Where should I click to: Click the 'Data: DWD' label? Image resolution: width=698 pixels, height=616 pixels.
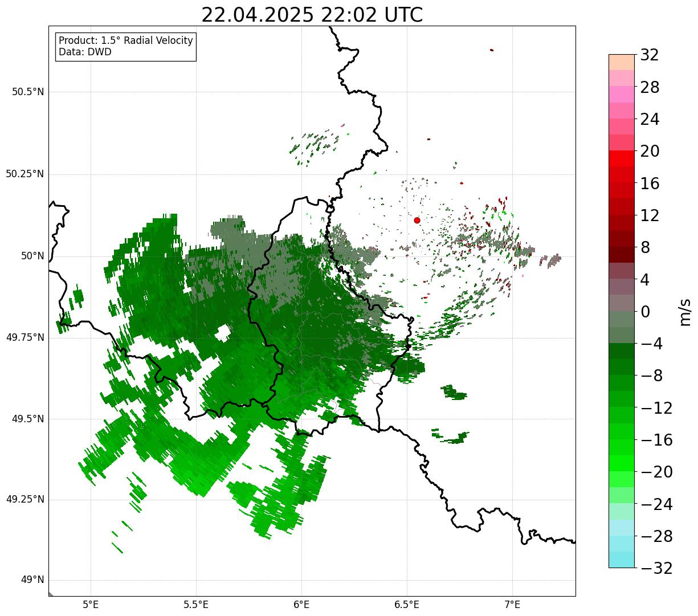tap(85, 52)
